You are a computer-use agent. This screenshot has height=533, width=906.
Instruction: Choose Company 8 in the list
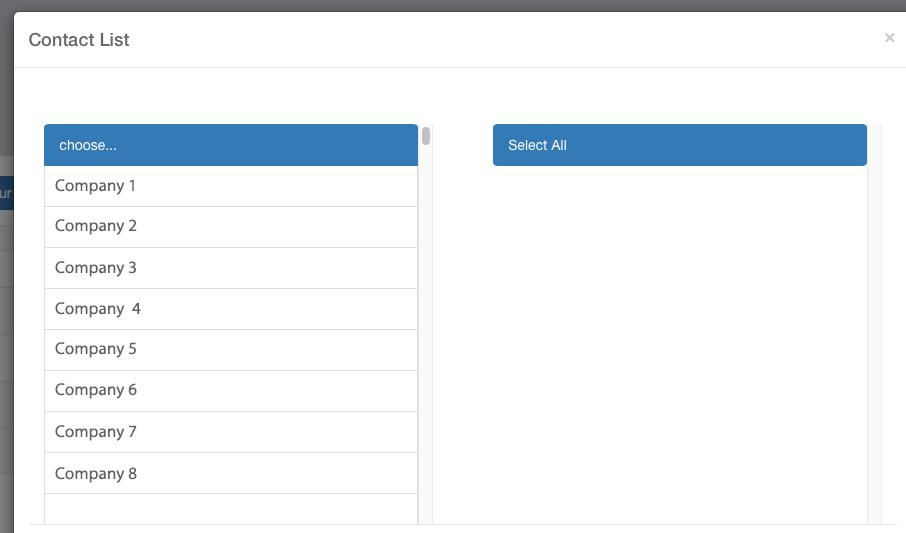pyautogui.click(x=230, y=473)
